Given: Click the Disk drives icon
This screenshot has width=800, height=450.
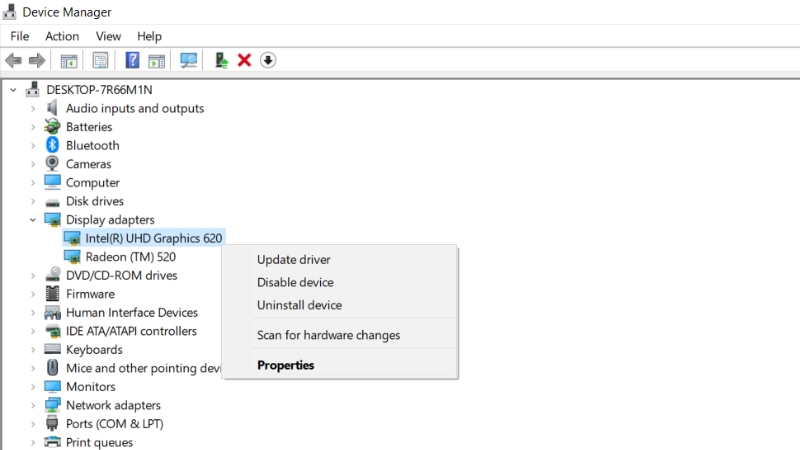Looking at the screenshot, I should click(53, 202).
